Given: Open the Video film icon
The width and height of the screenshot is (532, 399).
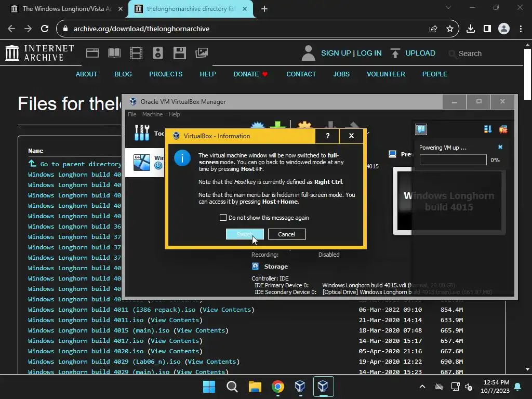Looking at the screenshot, I should (136, 53).
